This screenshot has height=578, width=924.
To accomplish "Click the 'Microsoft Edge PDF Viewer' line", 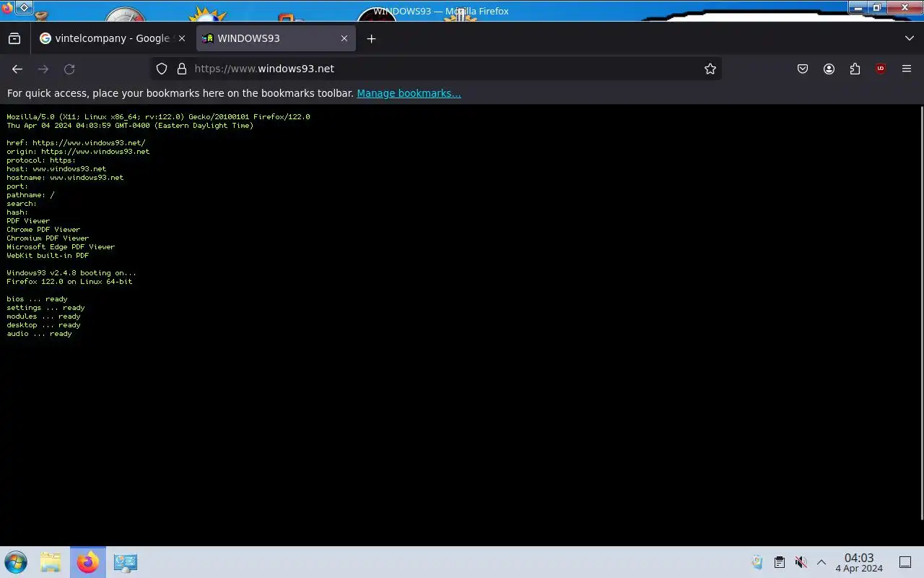I will pos(61,247).
